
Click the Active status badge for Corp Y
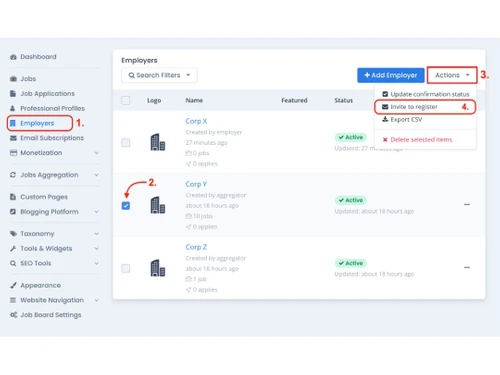pos(351,200)
